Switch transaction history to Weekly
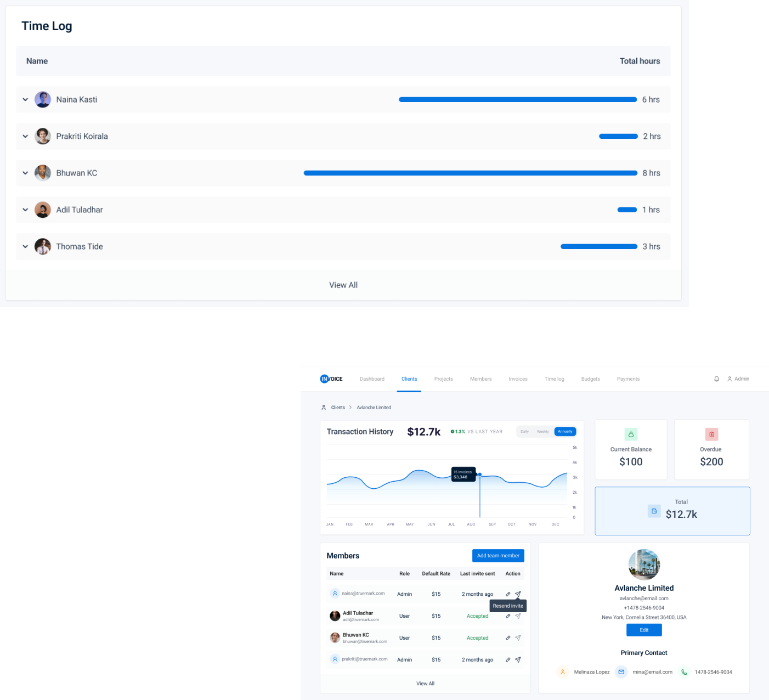769x700 pixels. 543,432
